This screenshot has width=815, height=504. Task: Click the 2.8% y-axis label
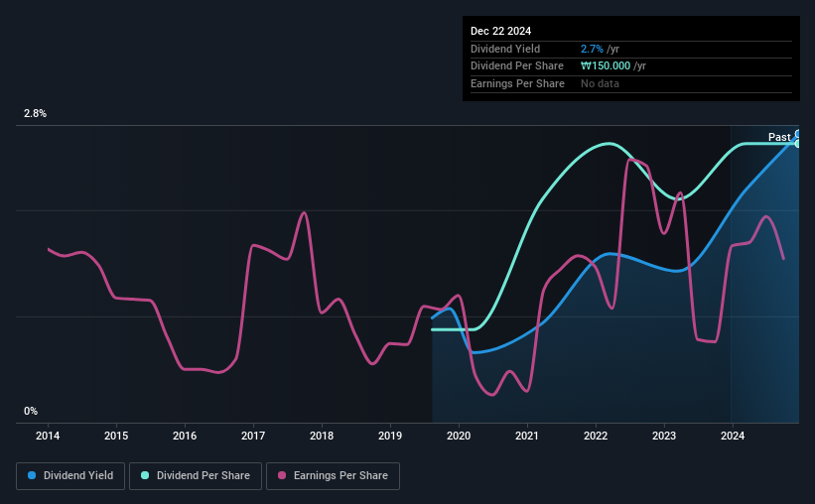[35, 113]
